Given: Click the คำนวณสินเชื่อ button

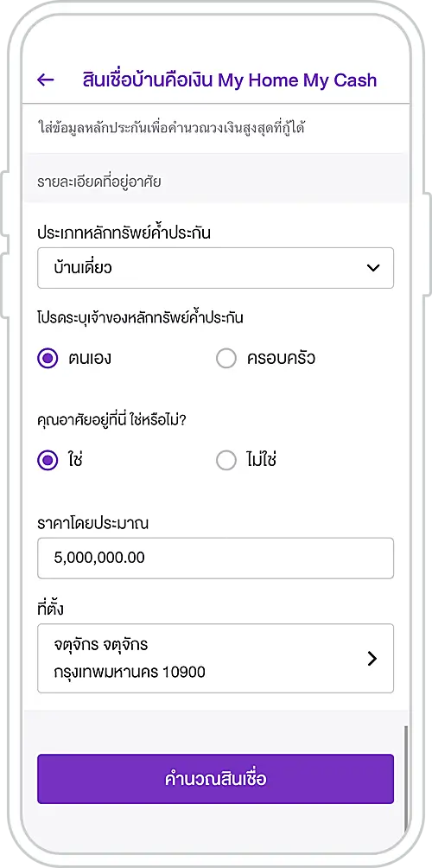Looking at the screenshot, I should (216, 779).
